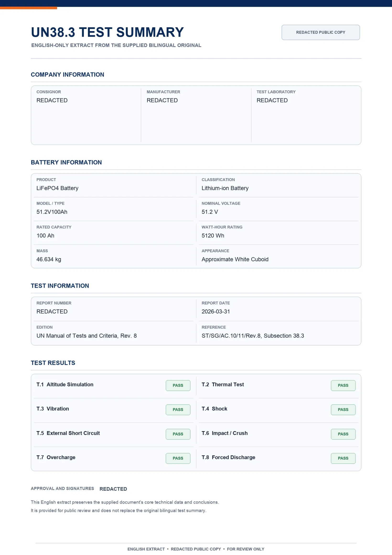Image resolution: width=392 pixels, height=555 pixels.
Task: Select the T.8 Forced Discharge PASS badge
Action: tap(343, 458)
